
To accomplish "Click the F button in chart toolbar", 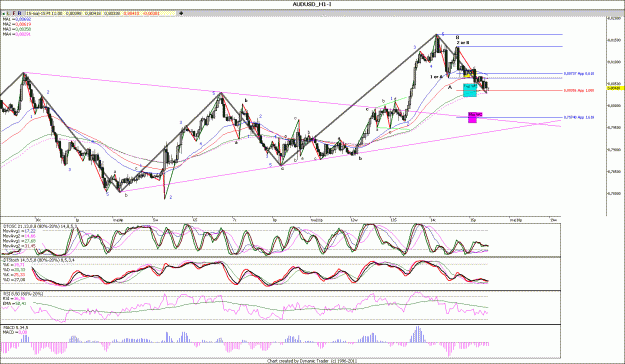I will coord(14,13).
